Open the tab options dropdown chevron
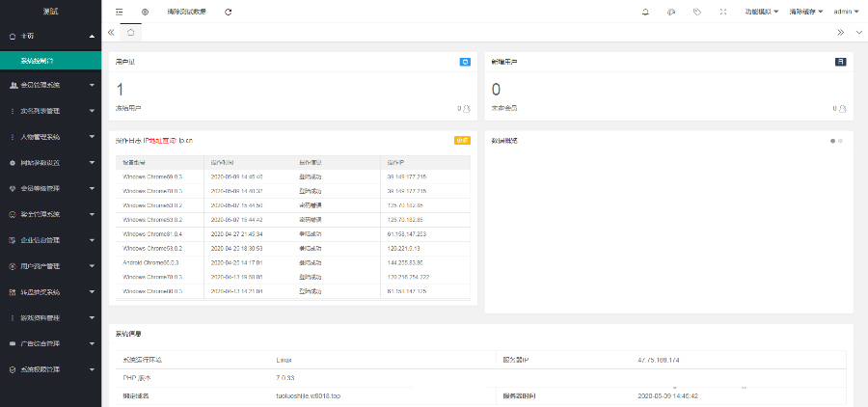The image size is (868, 407). [x=858, y=32]
